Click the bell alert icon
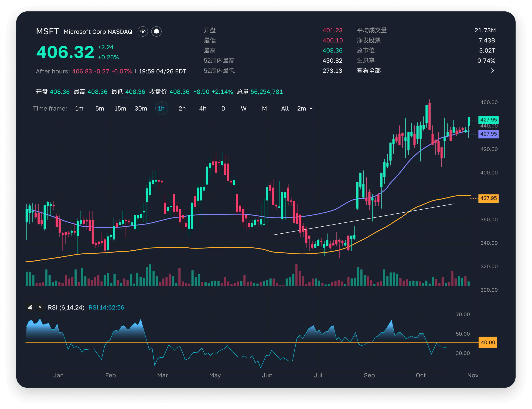 [157, 31]
